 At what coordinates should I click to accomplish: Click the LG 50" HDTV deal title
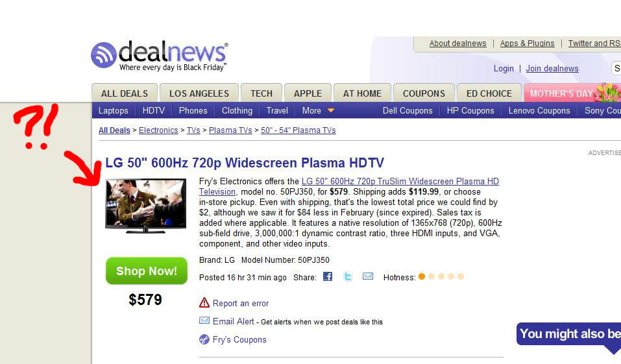(245, 163)
